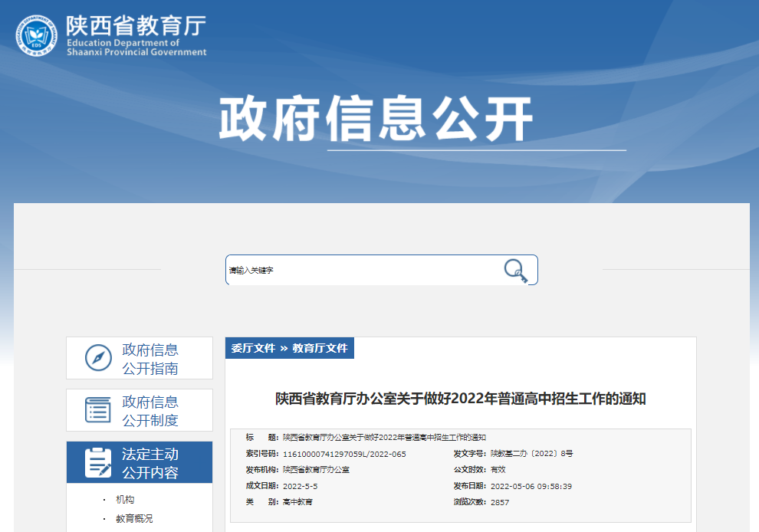
Task: Click the magnifying glass search icon
Action: click(515, 271)
